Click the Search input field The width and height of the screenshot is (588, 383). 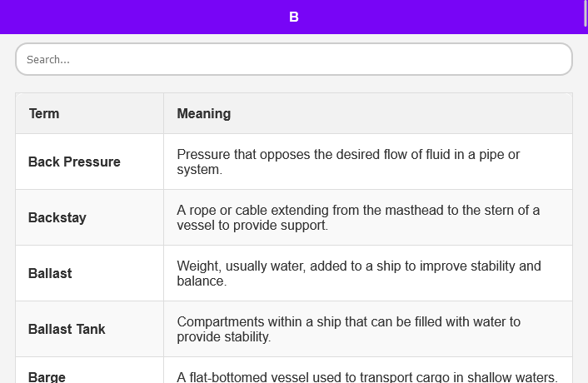(293, 59)
